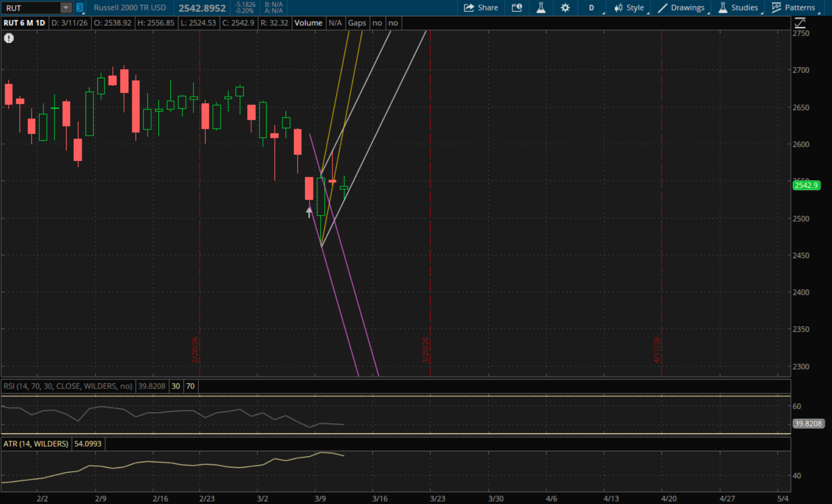Image resolution: width=832 pixels, height=504 pixels.
Task: Open the D timeframe selector
Action: pyautogui.click(x=591, y=8)
